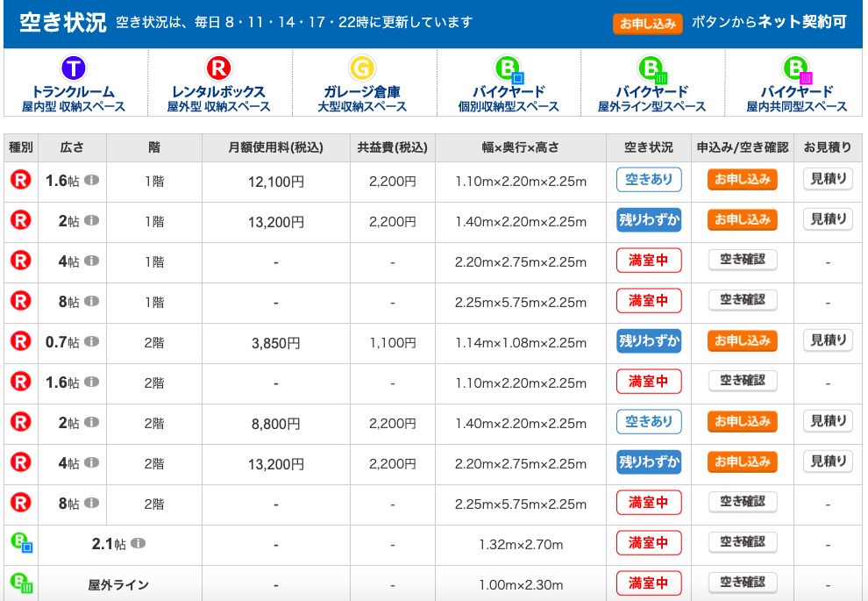Open the バイクヤード 屋内共同型スペース tab
The image size is (868, 601).
click(796, 83)
